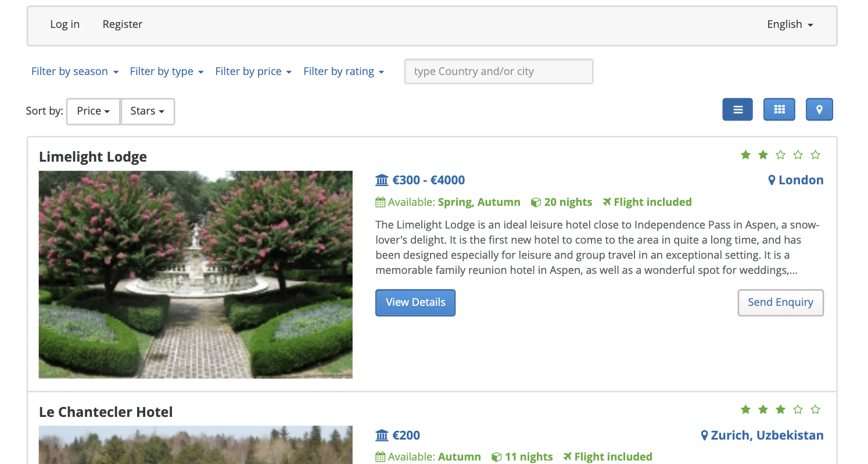Click box icon beside 20 nights

pos(536,202)
